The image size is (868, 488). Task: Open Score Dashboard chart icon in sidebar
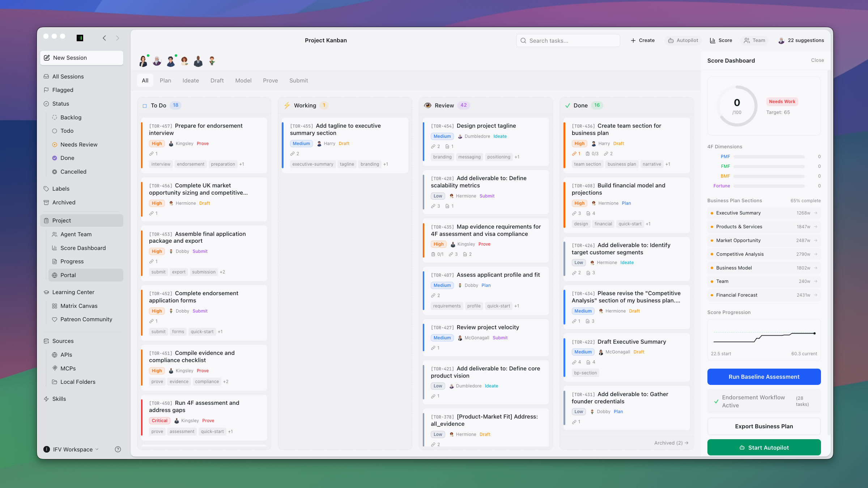[55, 248]
